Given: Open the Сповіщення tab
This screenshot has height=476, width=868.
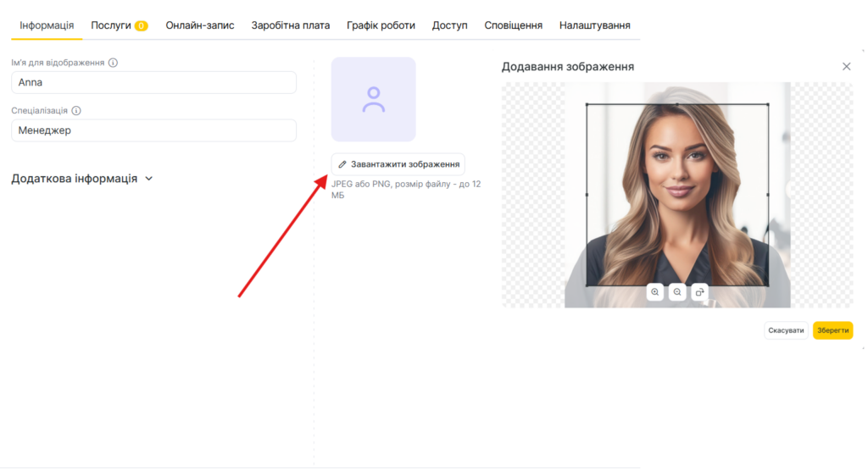Looking at the screenshot, I should [513, 25].
